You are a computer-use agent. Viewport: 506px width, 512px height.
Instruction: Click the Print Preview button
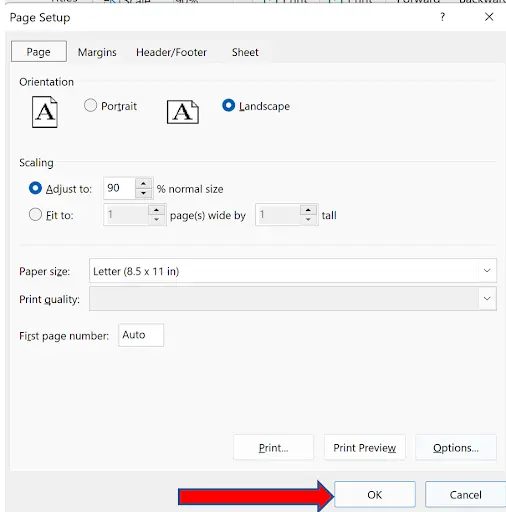coord(365,448)
